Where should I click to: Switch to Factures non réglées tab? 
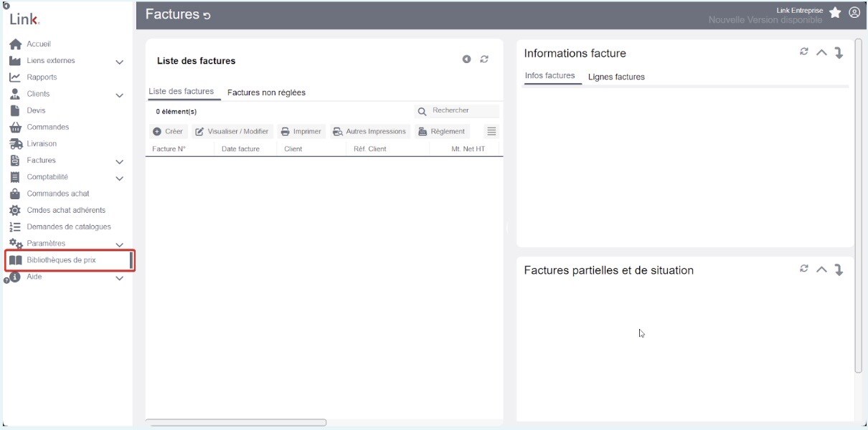pyautogui.click(x=266, y=92)
